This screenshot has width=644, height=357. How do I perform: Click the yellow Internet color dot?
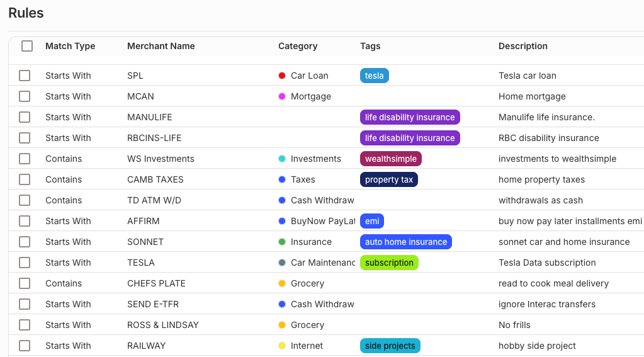pyautogui.click(x=282, y=346)
